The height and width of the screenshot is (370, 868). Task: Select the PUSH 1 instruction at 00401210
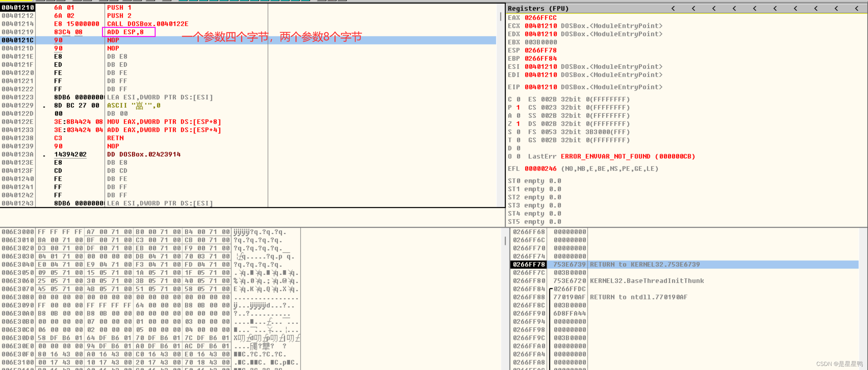tap(119, 7)
